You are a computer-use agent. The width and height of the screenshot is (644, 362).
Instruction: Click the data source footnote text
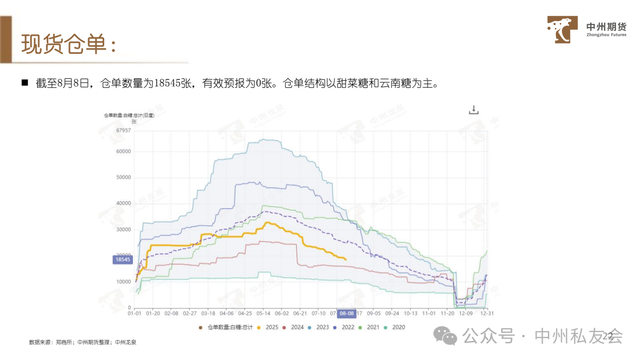[83, 342]
